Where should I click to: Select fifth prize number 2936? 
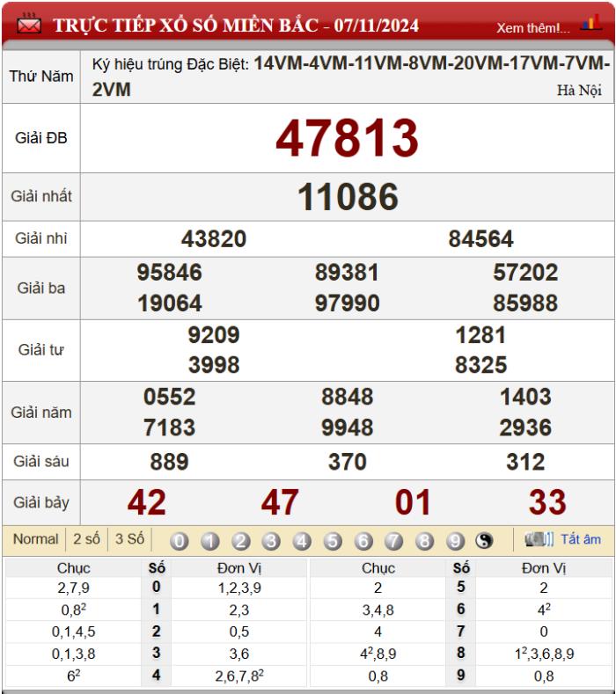point(525,427)
